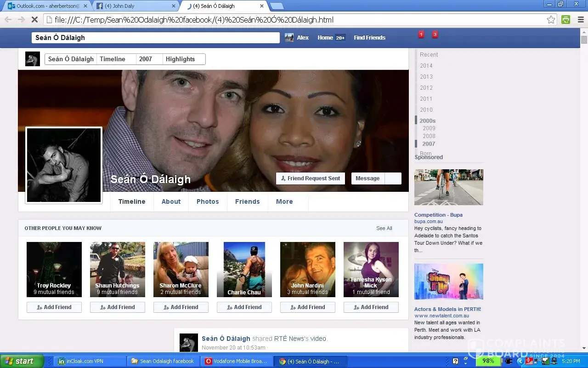Screen dimensions: 588x368
Task: Click the first red notification badge
Action: (x=421, y=34)
